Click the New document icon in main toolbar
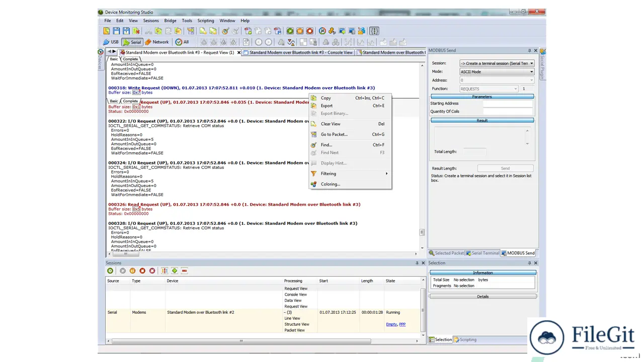This screenshot has width=644, height=362. [107, 31]
